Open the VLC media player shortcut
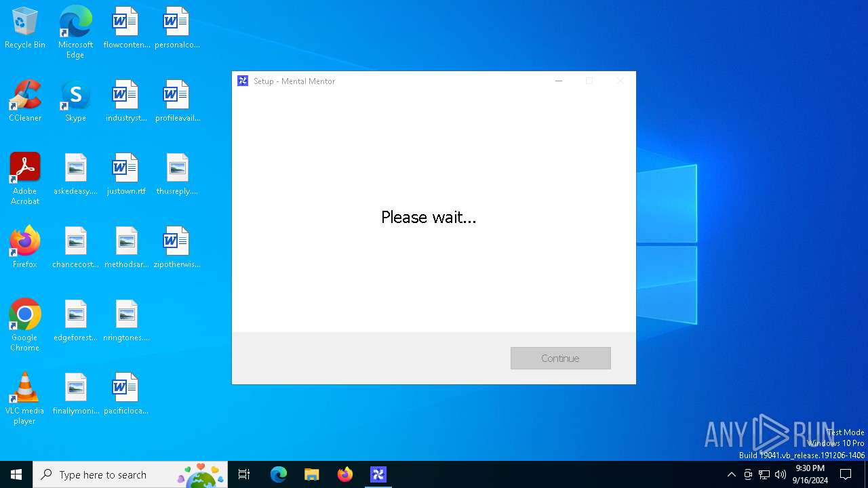Viewport: 868px width, 488px height. [x=25, y=399]
